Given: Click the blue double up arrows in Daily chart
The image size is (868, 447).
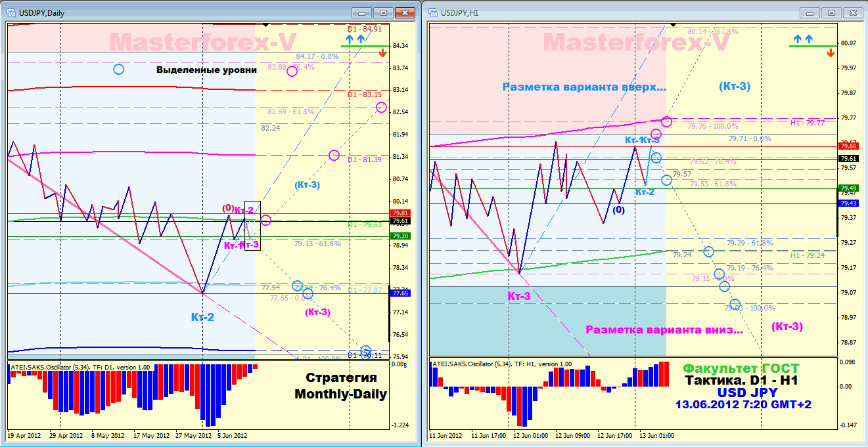Looking at the screenshot, I should pyautogui.click(x=354, y=39).
